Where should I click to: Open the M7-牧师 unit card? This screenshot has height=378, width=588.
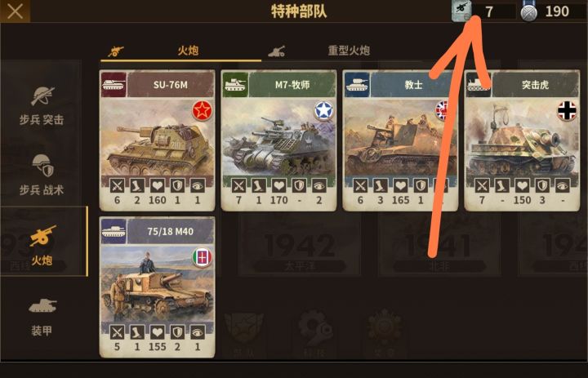point(278,140)
